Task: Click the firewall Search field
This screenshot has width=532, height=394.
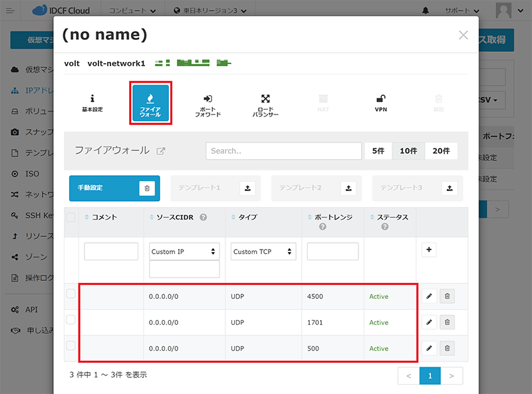Action: coord(283,151)
